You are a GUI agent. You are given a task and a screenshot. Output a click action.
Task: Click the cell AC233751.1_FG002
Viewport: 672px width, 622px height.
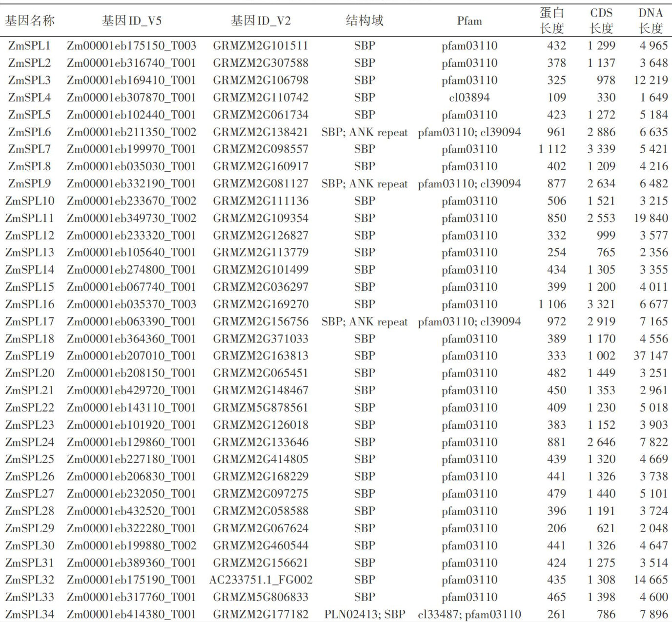261,580
